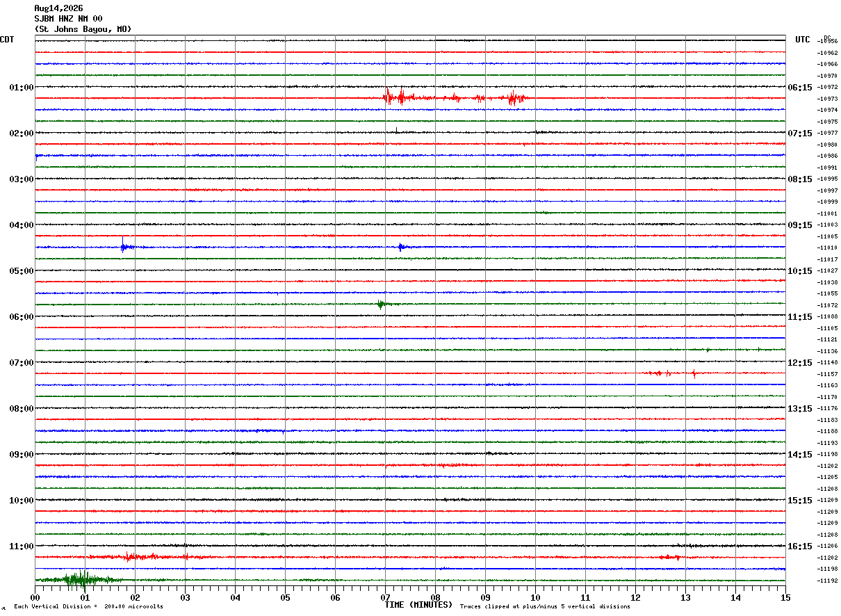Click the minute 15 tick label on the axis

pos(785,597)
